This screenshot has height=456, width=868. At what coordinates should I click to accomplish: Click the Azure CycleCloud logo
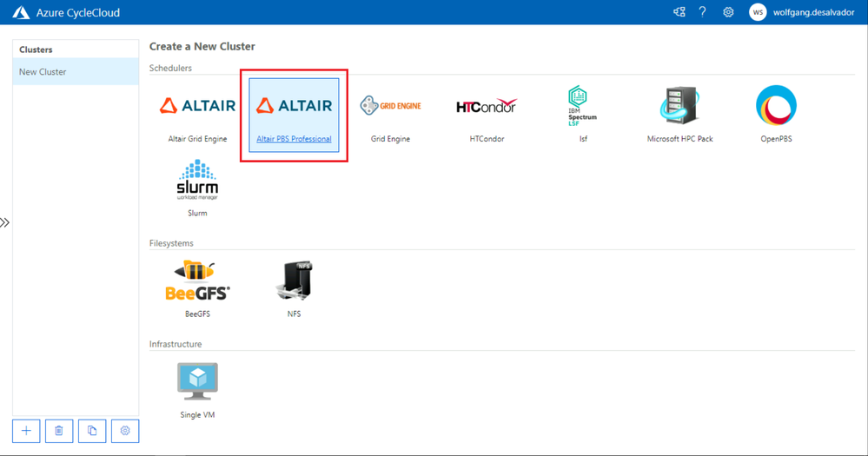click(21, 12)
